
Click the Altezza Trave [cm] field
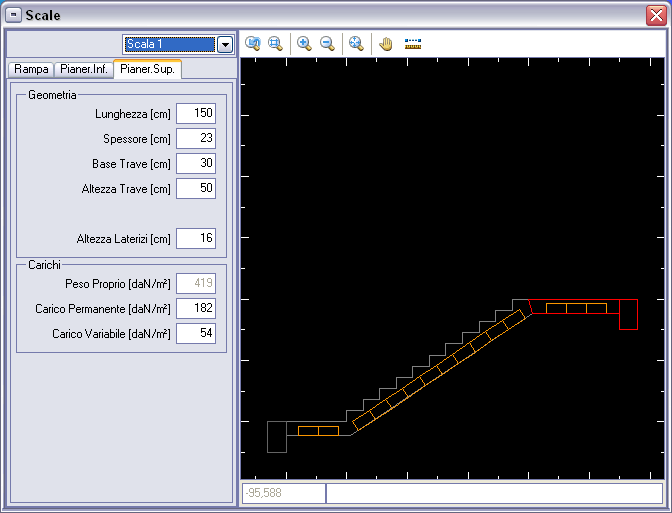[x=196, y=189]
